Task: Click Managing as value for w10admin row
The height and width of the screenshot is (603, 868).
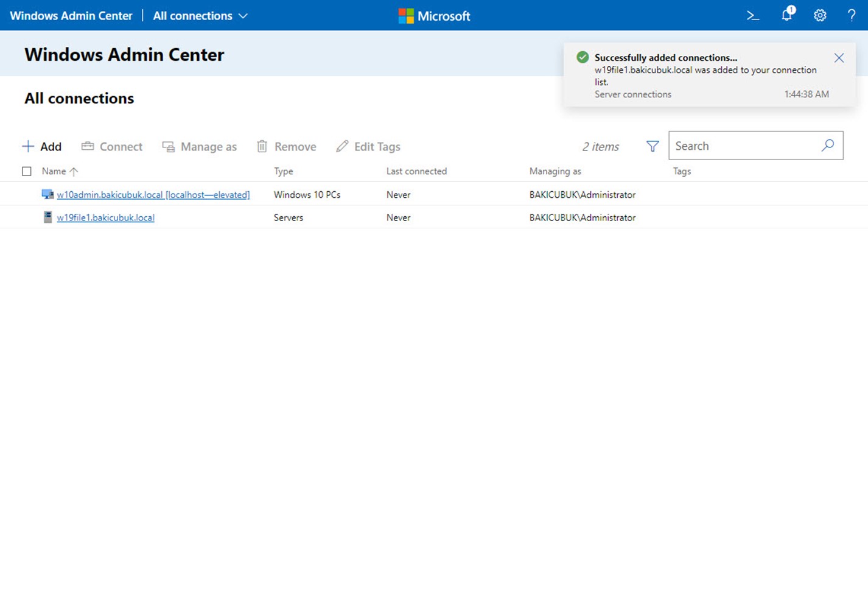Action: [x=583, y=195]
